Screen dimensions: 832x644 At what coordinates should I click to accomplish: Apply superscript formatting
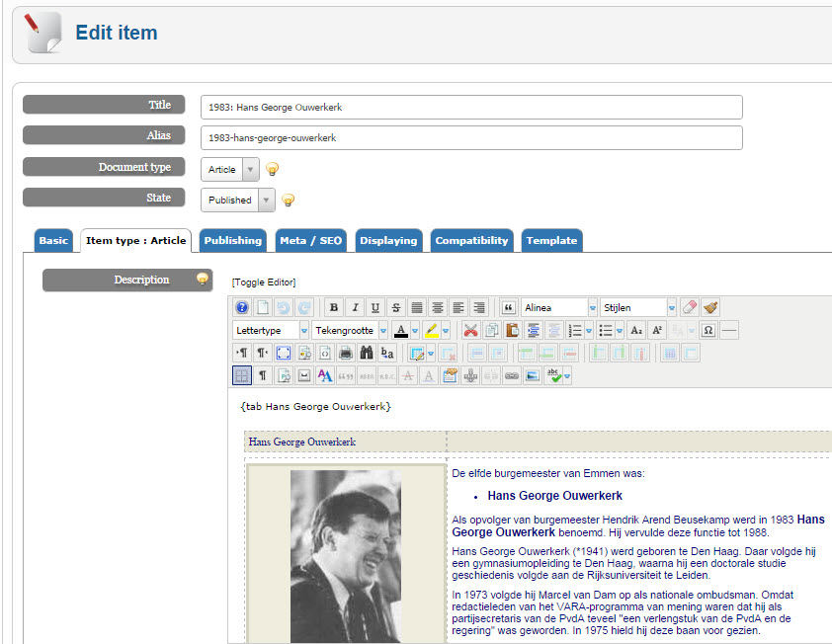point(657,331)
